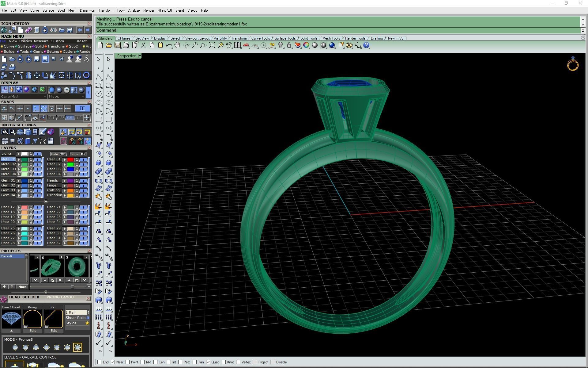
Task: Click the Styles button in Head Builder
Action: (77, 323)
